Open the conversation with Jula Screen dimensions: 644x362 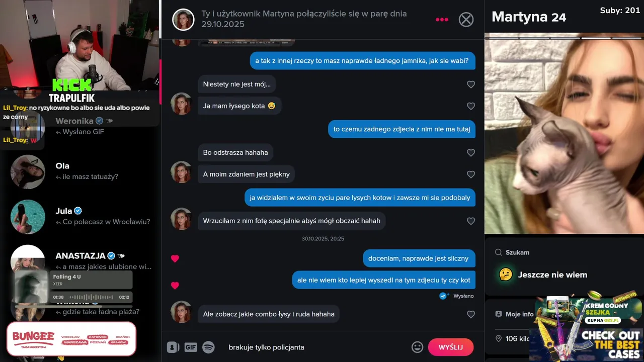[x=80, y=217]
